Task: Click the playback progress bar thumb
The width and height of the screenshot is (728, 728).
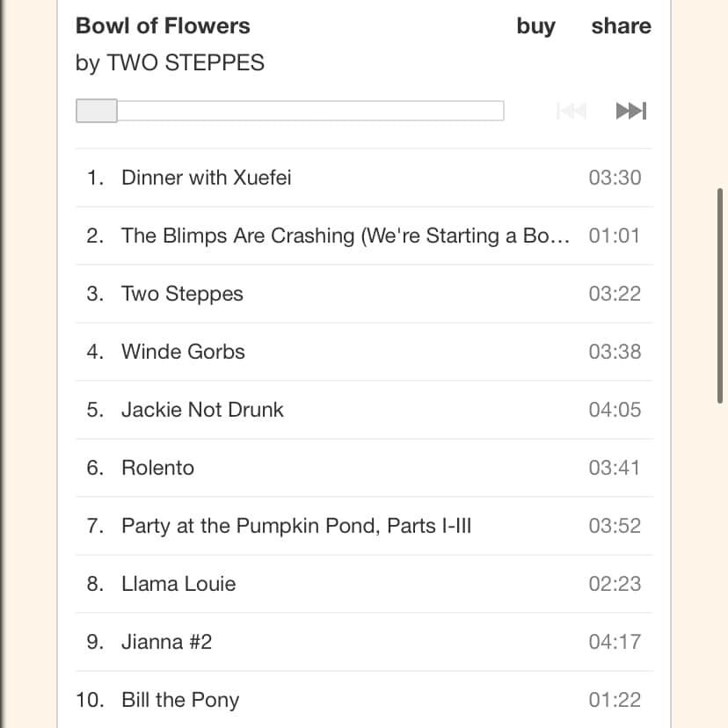Action: click(x=97, y=111)
